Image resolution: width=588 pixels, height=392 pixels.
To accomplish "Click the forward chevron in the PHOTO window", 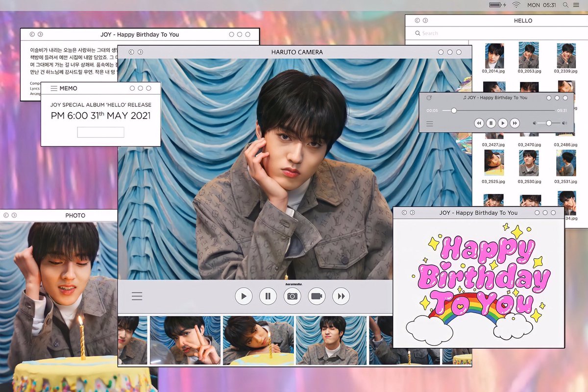I will 15,215.
